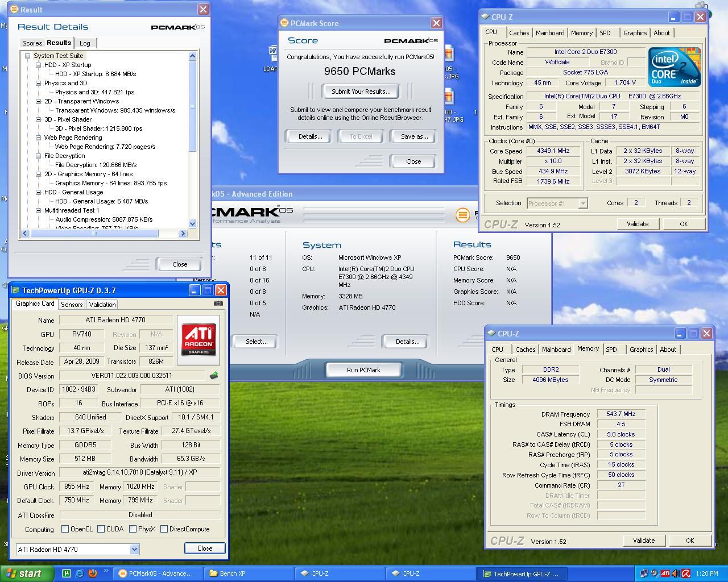Screen dimensions: 728x582
Task: Click the Core Speed value field in CPU-Z
Action: coord(553,151)
